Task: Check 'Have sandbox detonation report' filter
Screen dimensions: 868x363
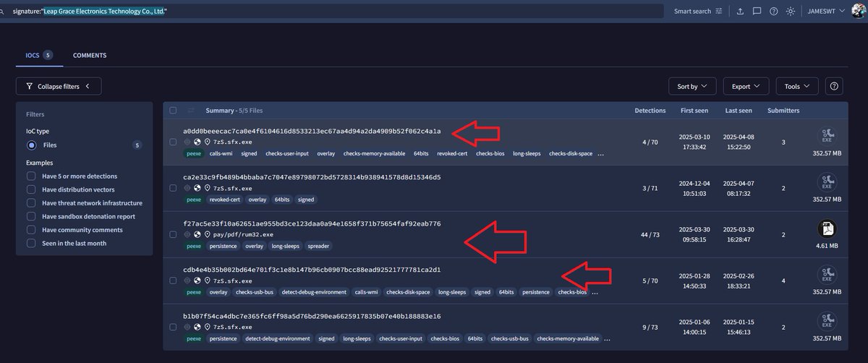Action: tap(31, 216)
